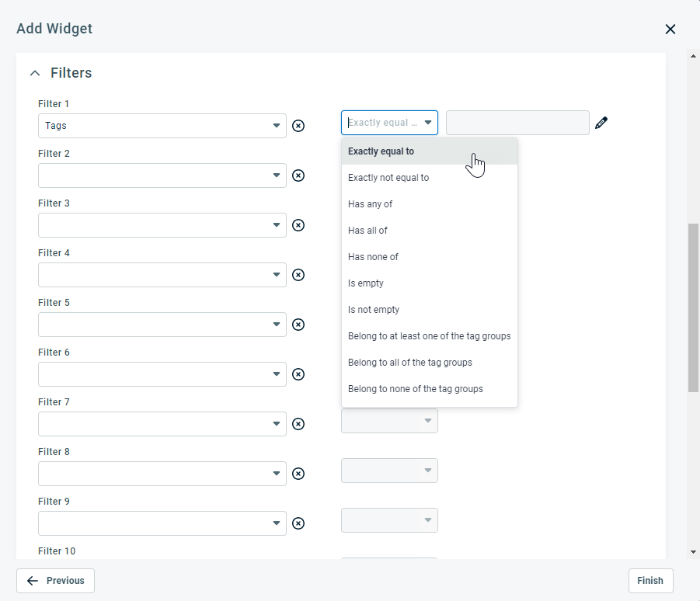Open the Filter 8 field dropdown
Screen dimensions: 700x601
(162, 474)
